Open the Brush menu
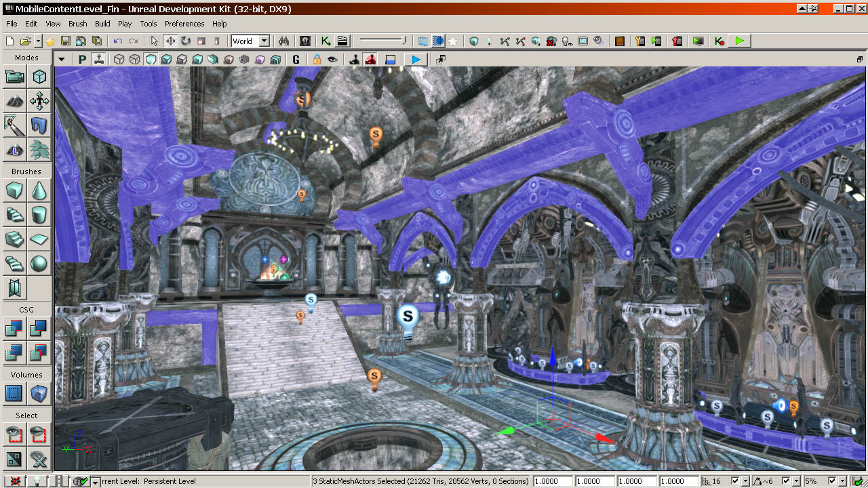Screen dimensions: 868x488 78,24
